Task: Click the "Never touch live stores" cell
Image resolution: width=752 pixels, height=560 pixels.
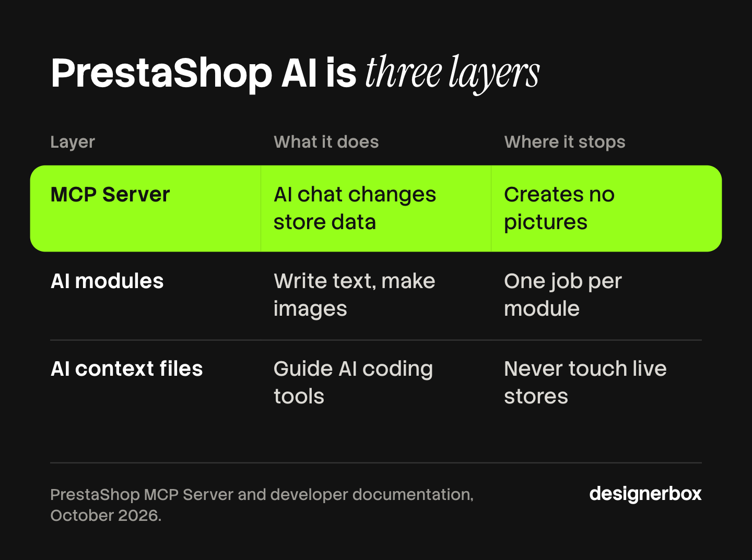Action: click(585, 383)
